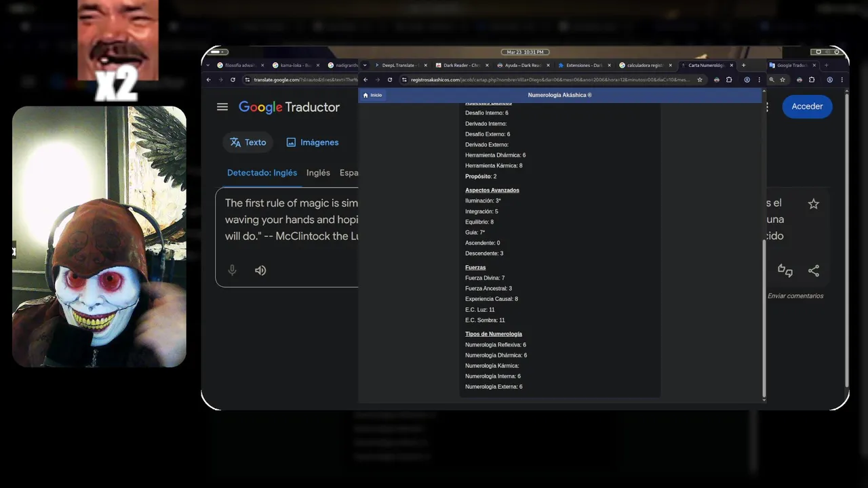Switch to the DeepL Translate tab
The width and height of the screenshot is (868, 488).
401,65
